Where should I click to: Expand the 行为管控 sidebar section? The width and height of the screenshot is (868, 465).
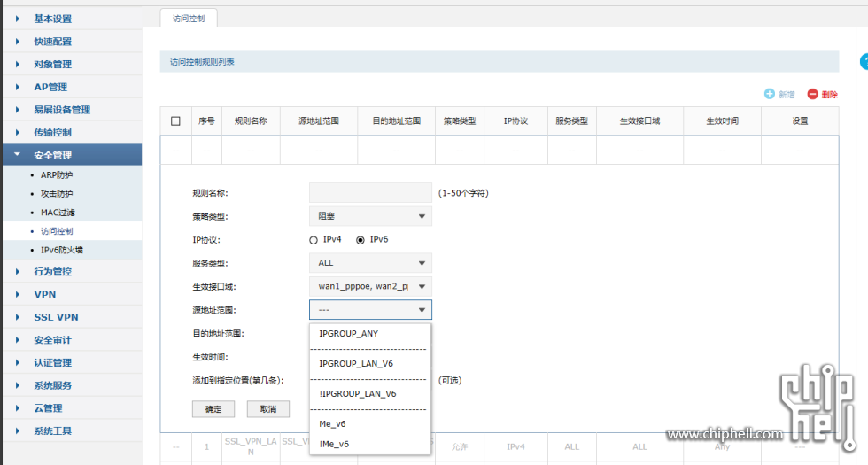click(x=72, y=272)
